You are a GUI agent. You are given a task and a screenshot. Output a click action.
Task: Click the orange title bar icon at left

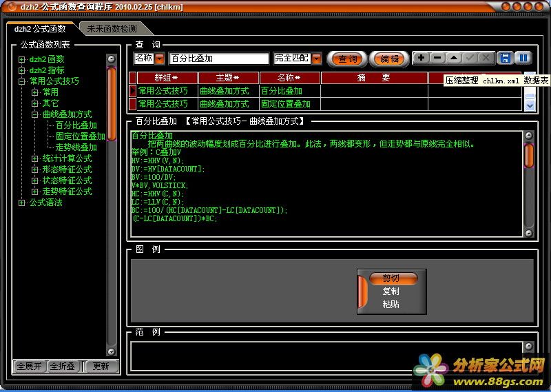pyautogui.click(x=12, y=7)
